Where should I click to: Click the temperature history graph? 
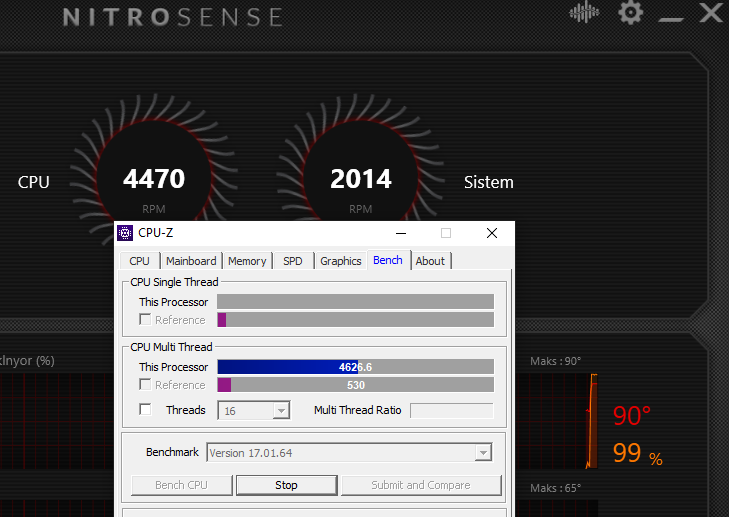[557, 421]
